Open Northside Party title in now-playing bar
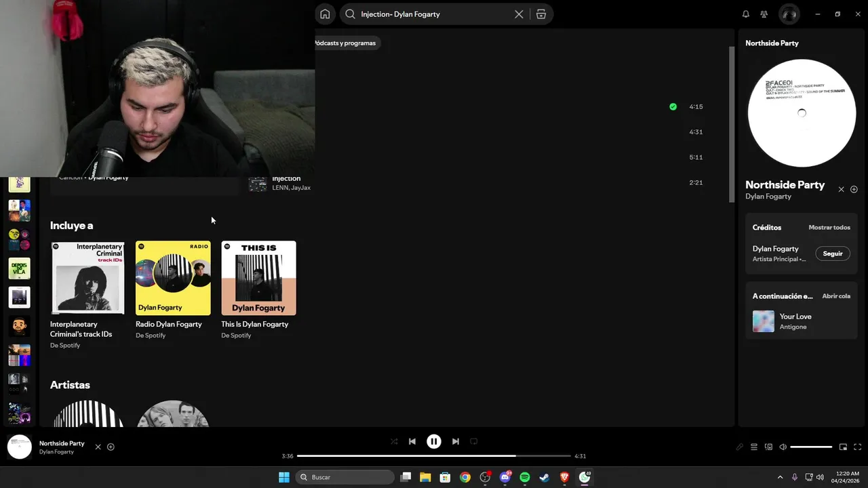Viewport: 868px width, 488px height. pyautogui.click(x=62, y=443)
